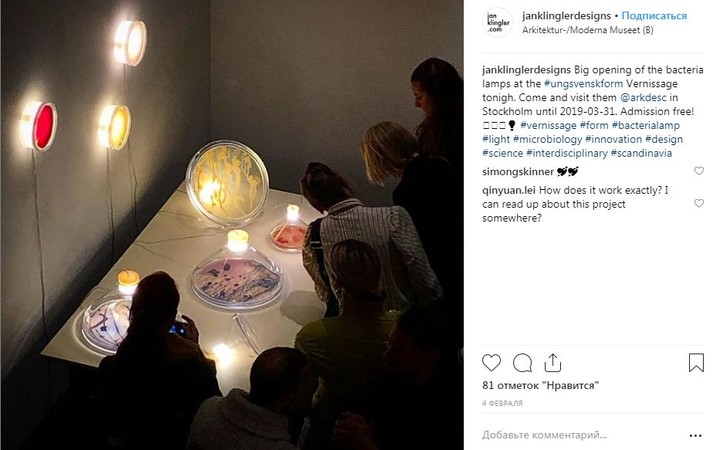
Task: Open the #ungsvenskform hashtag
Action: [583, 84]
